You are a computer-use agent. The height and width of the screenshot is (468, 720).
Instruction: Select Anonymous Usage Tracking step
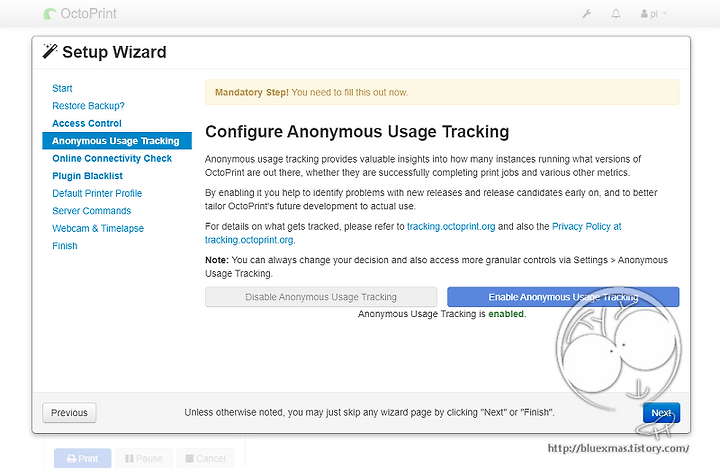click(x=117, y=141)
